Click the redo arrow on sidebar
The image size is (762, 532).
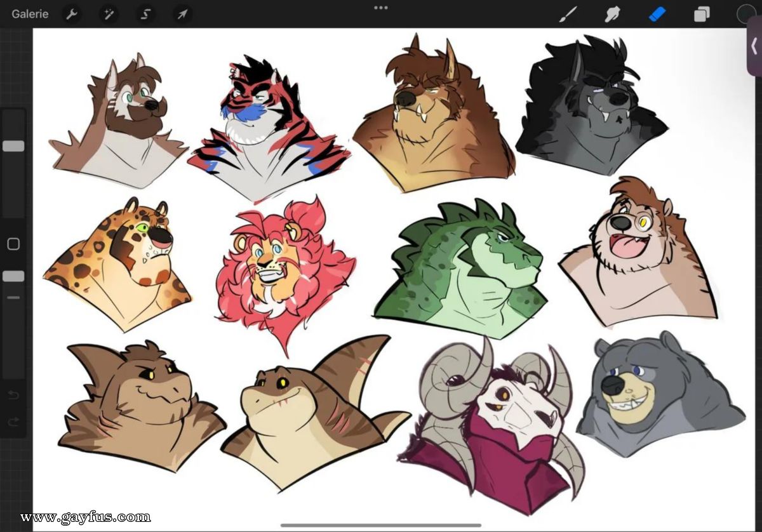point(13,422)
